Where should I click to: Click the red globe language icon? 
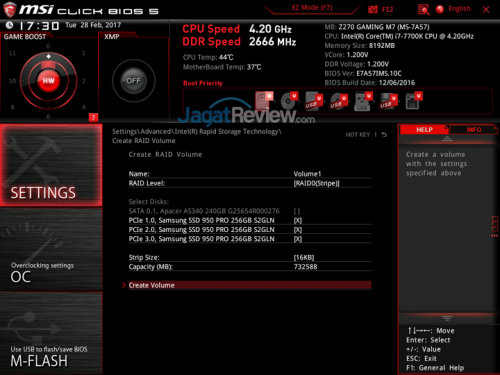click(x=440, y=9)
